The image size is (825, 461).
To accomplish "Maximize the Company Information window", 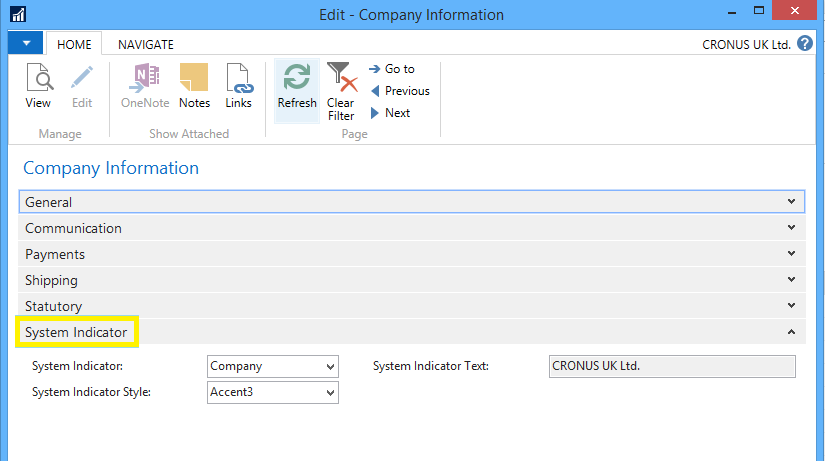I will click(759, 11).
